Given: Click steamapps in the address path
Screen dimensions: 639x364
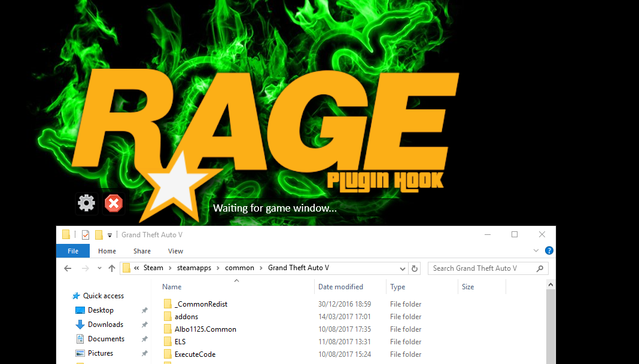Looking at the screenshot, I should click(194, 268).
